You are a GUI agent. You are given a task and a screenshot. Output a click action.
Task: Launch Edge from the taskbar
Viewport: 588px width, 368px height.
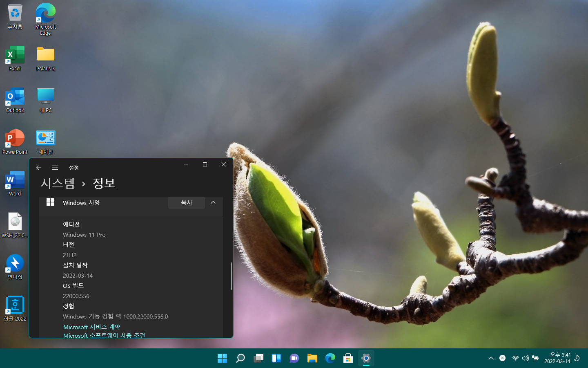(330, 358)
